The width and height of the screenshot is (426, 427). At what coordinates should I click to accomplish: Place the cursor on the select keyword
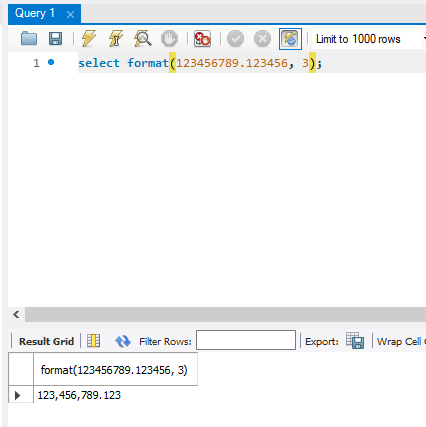click(99, 63)
